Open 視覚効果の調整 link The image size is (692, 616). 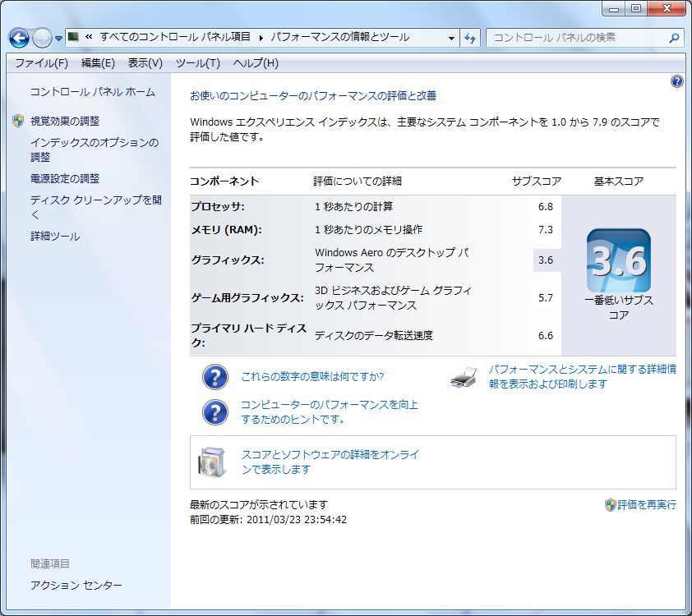(65, 121)
